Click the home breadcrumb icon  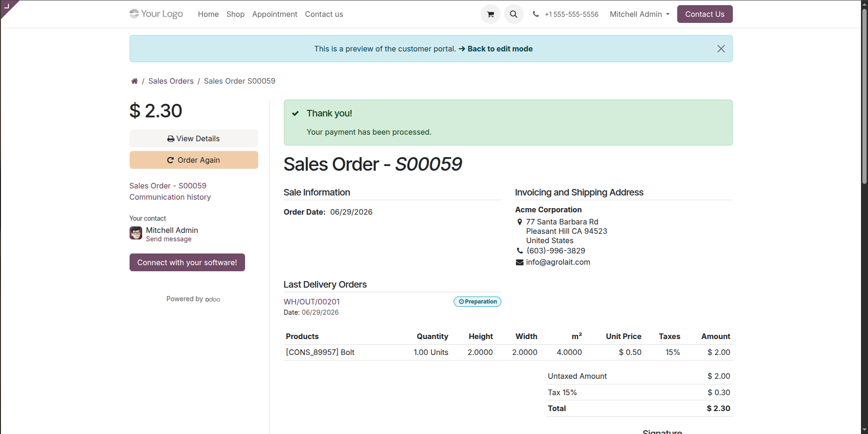(x=134, y=81)
